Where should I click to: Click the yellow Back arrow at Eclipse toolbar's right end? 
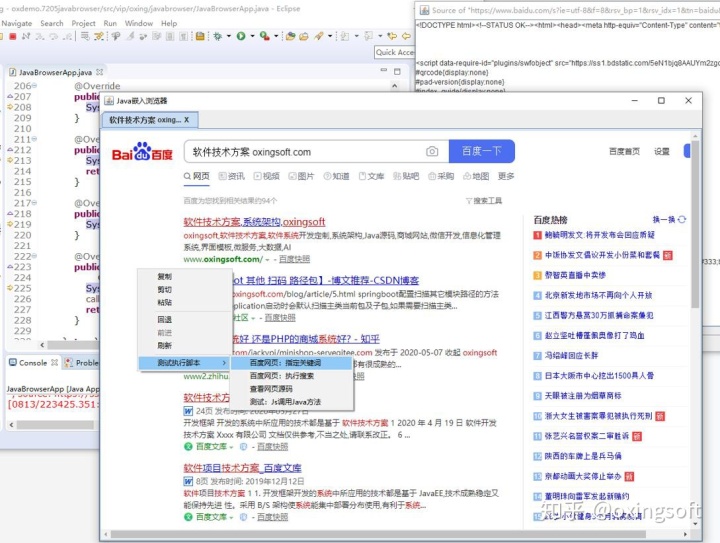pyautogui.click(x=406, y=36)
